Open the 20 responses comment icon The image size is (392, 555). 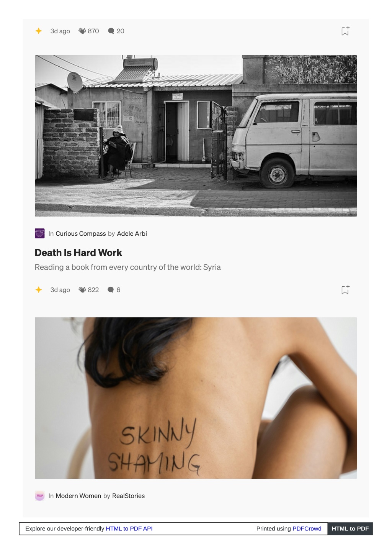(x=111, y=31)
